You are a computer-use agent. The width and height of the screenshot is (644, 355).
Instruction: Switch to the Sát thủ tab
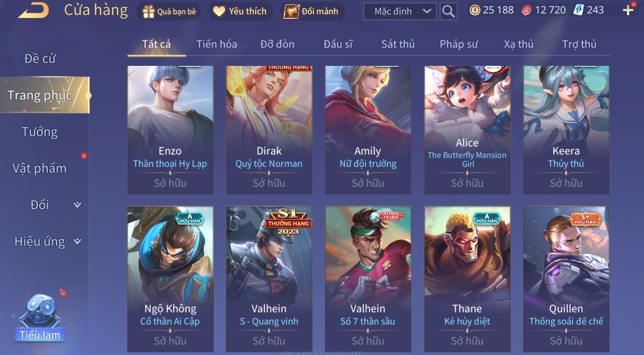(398, 44)
